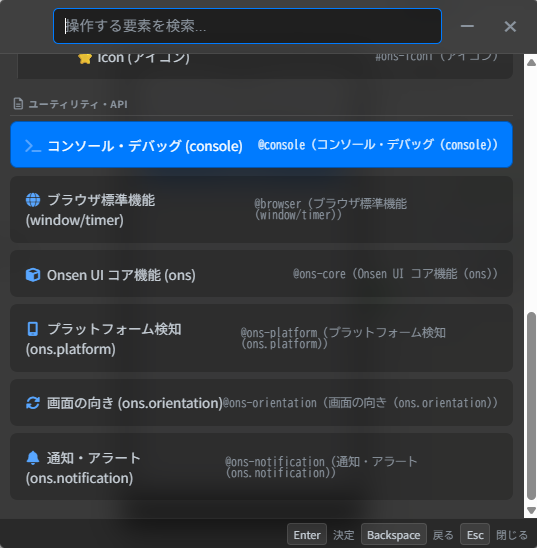Click the @ons-orientation identifier text
Image resolution: width=537 pixels, height=548 pixels.
(x=361, y=403)
